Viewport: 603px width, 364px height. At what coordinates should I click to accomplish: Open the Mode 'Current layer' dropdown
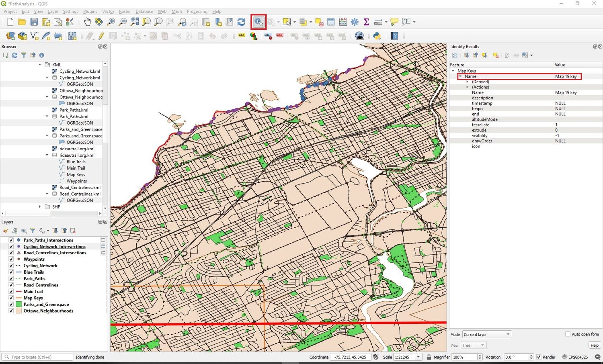(486, 334)
